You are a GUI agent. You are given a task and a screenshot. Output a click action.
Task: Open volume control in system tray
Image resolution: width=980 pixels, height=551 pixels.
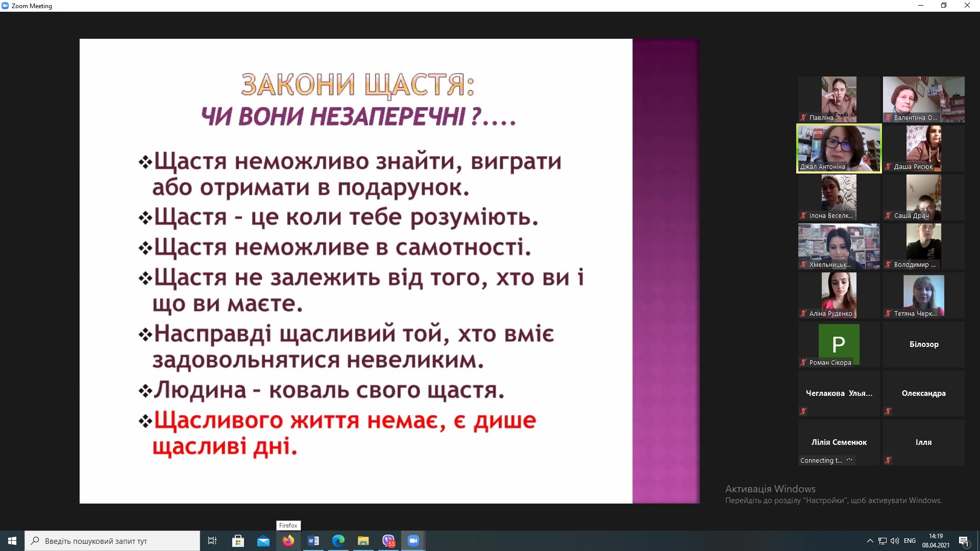coord(894,541)
